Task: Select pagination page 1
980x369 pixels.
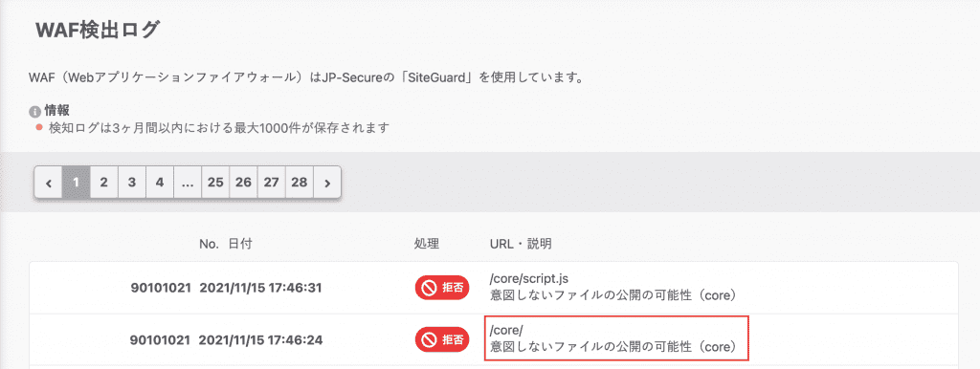Action: point(77,183)
